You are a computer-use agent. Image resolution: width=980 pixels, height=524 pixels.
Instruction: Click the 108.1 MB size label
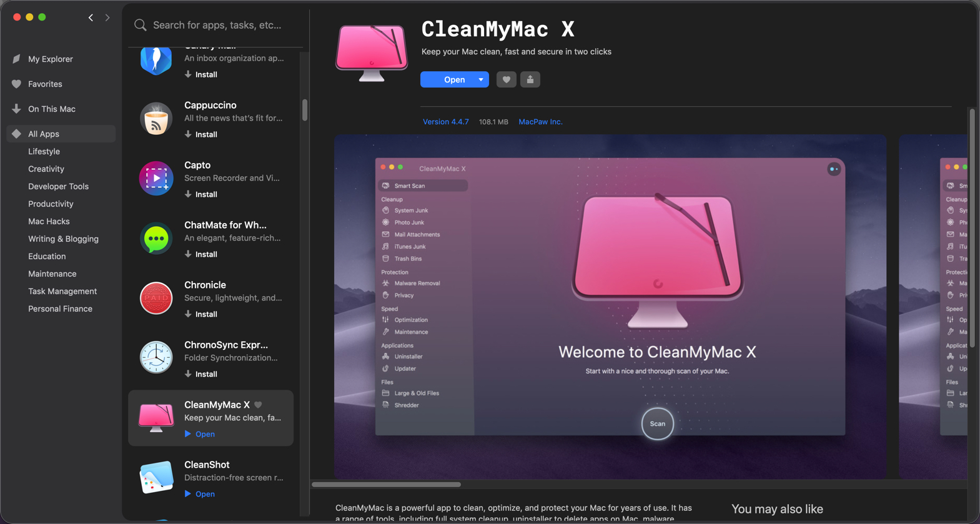click(x=493, y=122)
